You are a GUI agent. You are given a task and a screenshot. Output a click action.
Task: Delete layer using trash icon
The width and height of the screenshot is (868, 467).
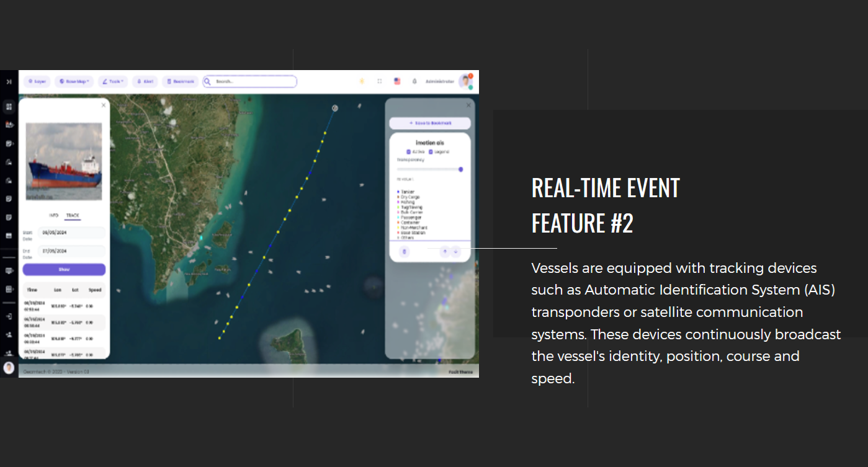pos(405,251)
